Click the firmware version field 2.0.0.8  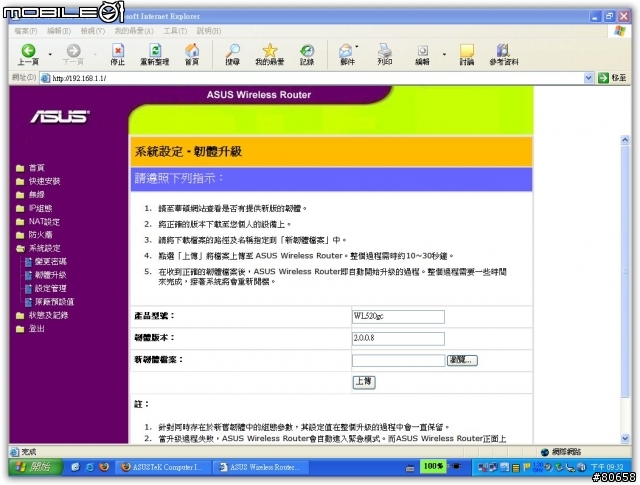[x=398, y=338]
